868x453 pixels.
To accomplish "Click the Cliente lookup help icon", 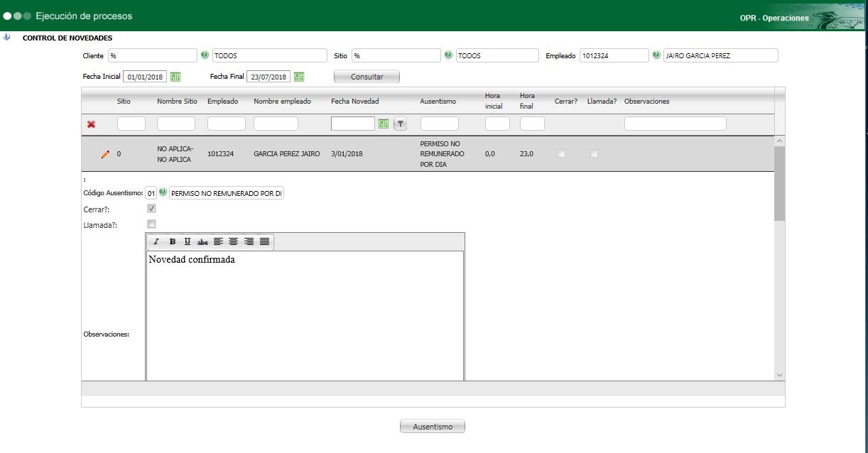I will tap(205, 55).
